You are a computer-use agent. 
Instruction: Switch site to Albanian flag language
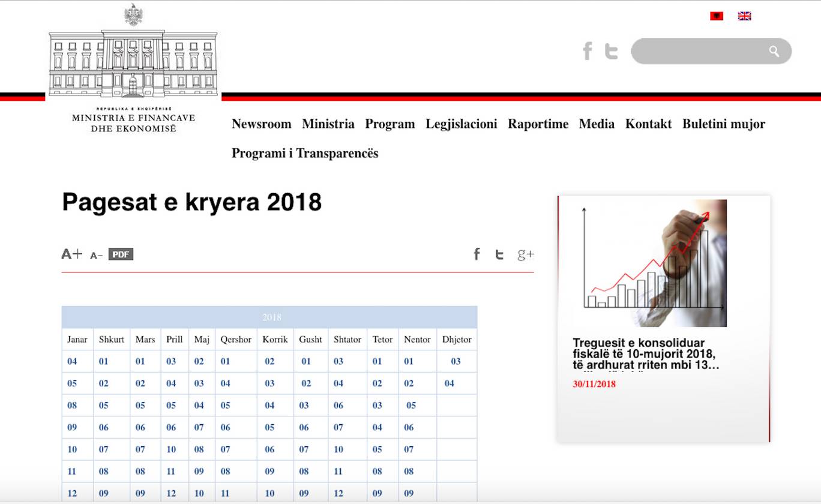pos(716,16)
